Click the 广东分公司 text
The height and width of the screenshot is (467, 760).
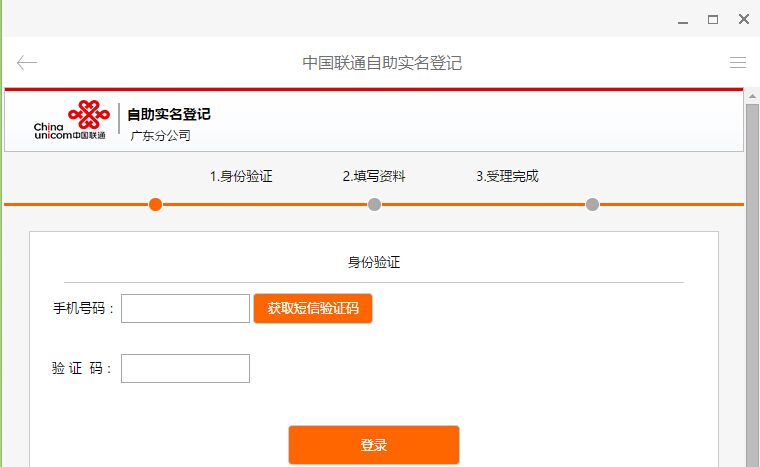pyautogui.click(x=160, y=136)
